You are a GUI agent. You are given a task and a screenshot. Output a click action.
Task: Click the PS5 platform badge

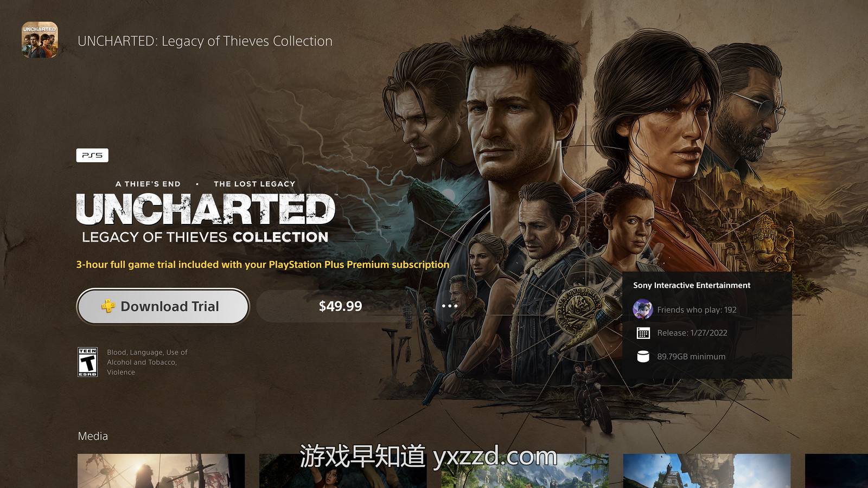click(x=92, y=155)
